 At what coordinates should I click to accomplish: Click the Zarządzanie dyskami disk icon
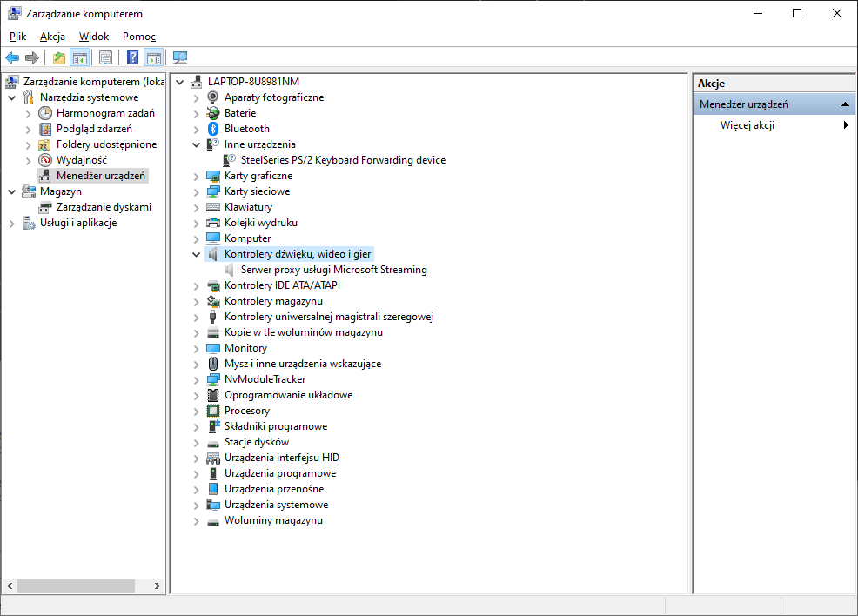pos(45,207)
